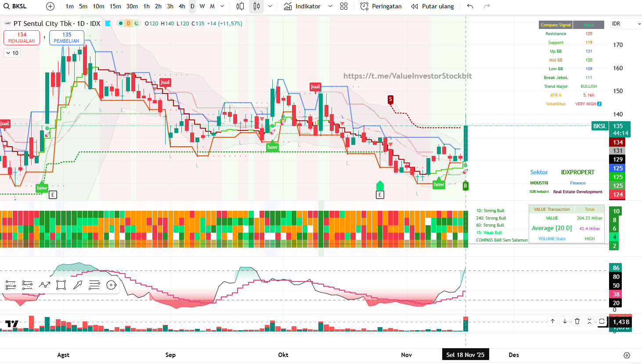
Task: Switch to 1m timeframe
Action: [x=69, y=6]
